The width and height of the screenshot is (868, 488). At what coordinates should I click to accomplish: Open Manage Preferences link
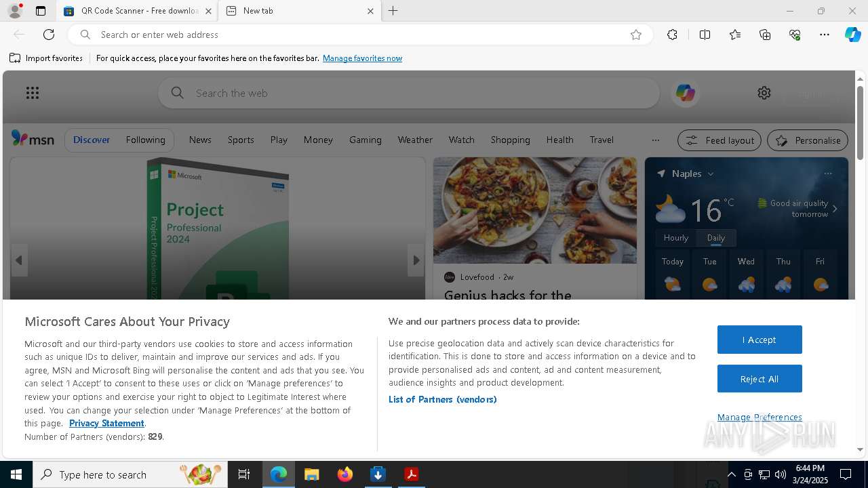[x=759, y=417]
